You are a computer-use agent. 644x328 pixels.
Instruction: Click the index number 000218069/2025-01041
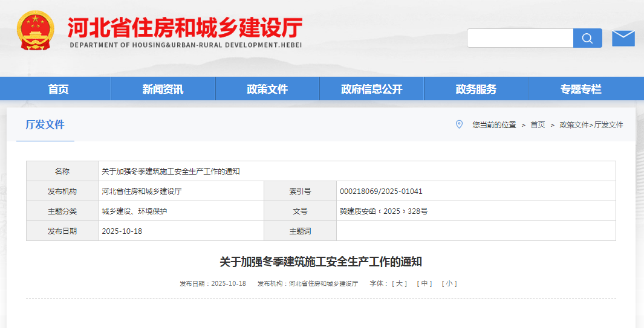click(x=381, y=191)
